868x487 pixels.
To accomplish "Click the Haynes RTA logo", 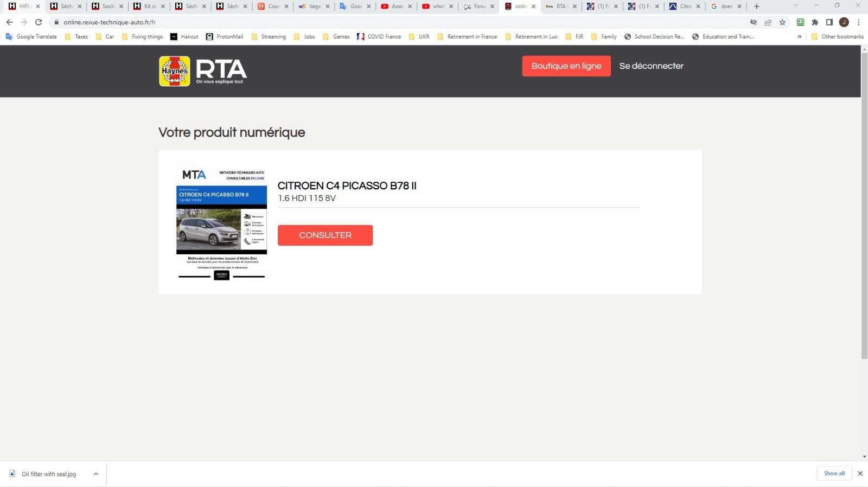I will (203, 71).
